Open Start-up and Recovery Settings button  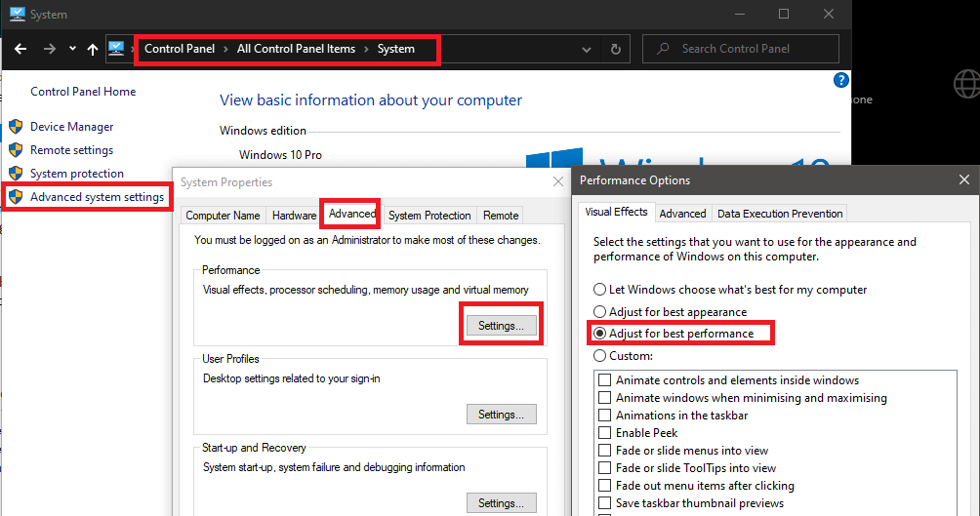tap(502, 503)
